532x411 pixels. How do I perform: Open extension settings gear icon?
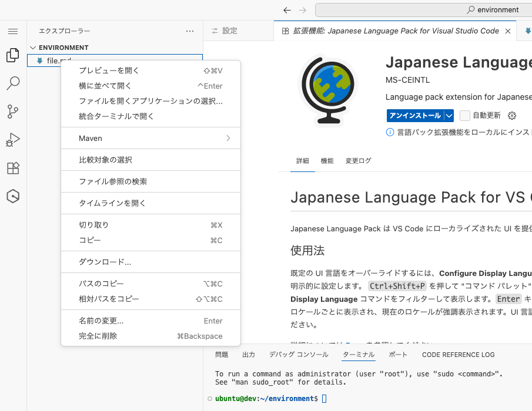point(512,116)
